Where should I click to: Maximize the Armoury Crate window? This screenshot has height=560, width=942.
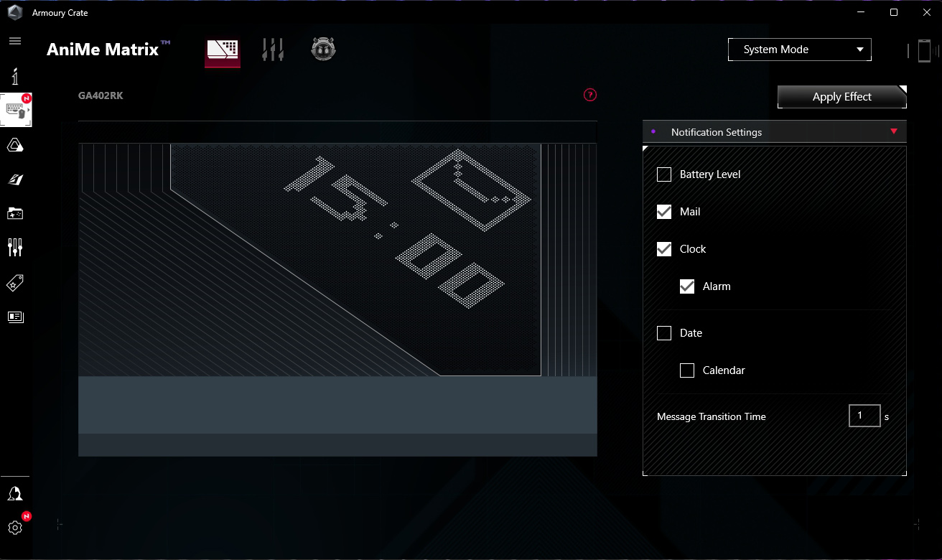894,12
